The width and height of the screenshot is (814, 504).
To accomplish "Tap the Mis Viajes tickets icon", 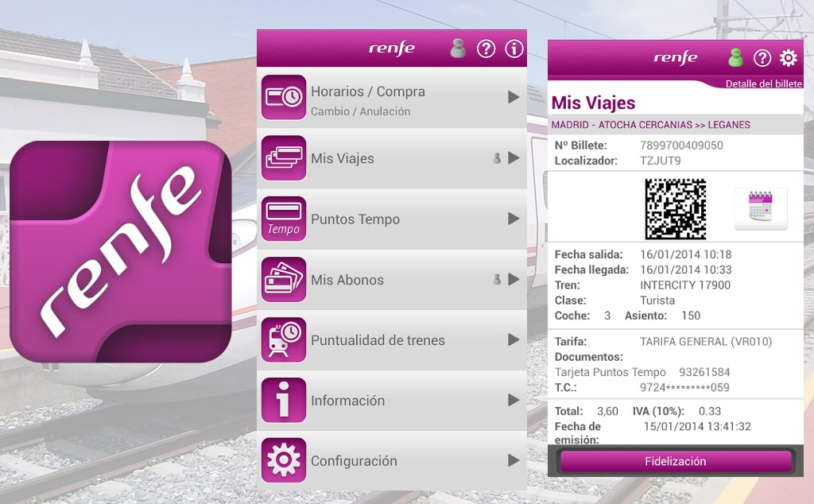I will (x=284, y=157).
